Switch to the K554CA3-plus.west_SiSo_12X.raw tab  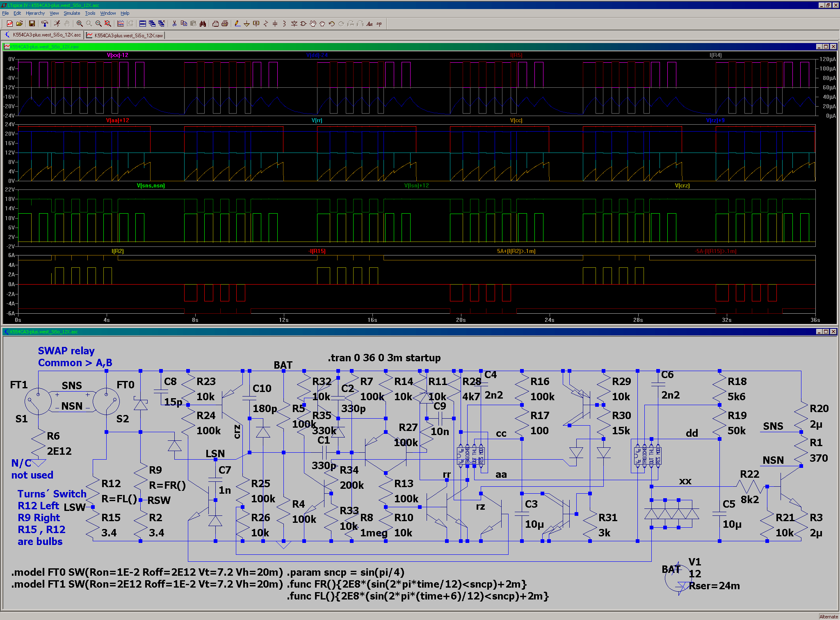click(125, 35)
